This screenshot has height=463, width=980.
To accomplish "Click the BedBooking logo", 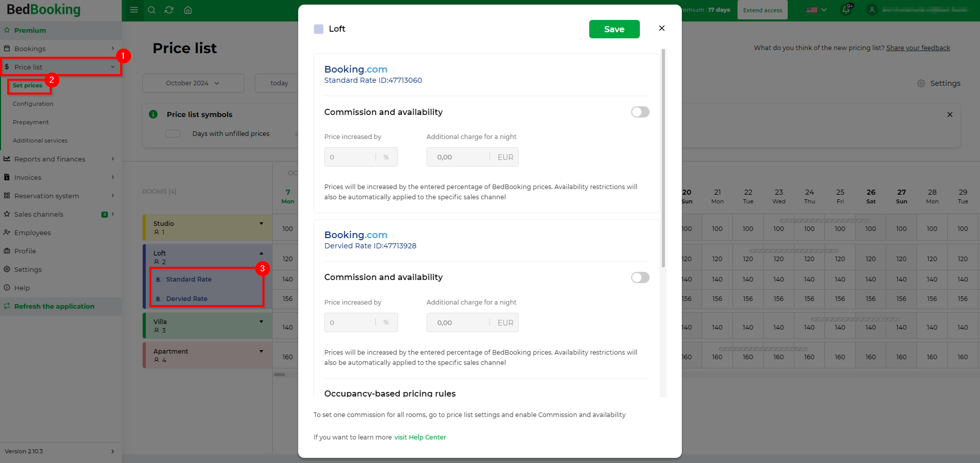I will click(43, 10).
